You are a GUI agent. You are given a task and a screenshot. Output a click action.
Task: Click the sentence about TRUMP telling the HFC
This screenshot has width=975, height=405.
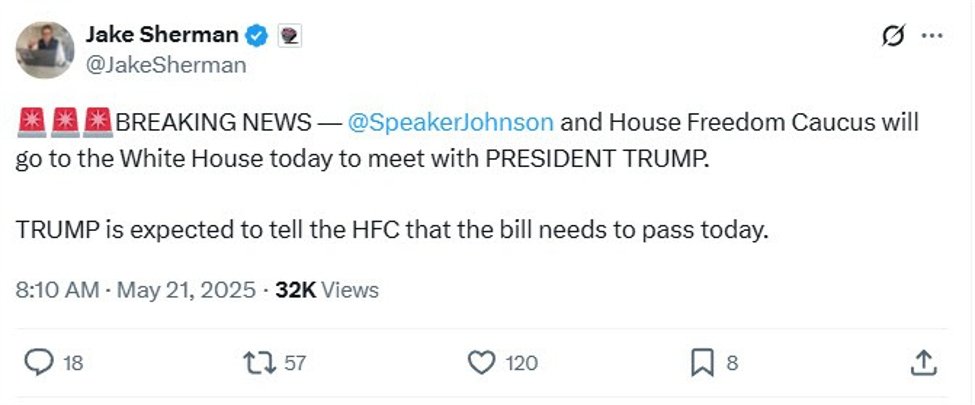[392, 229]
